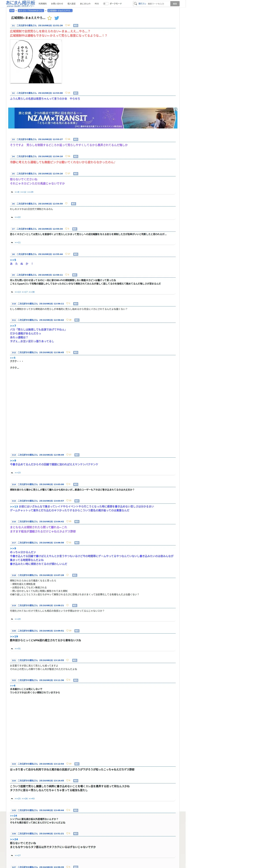Click the post number badge of post 21
This screenshot has height=868, width=262.
(14, 660)
